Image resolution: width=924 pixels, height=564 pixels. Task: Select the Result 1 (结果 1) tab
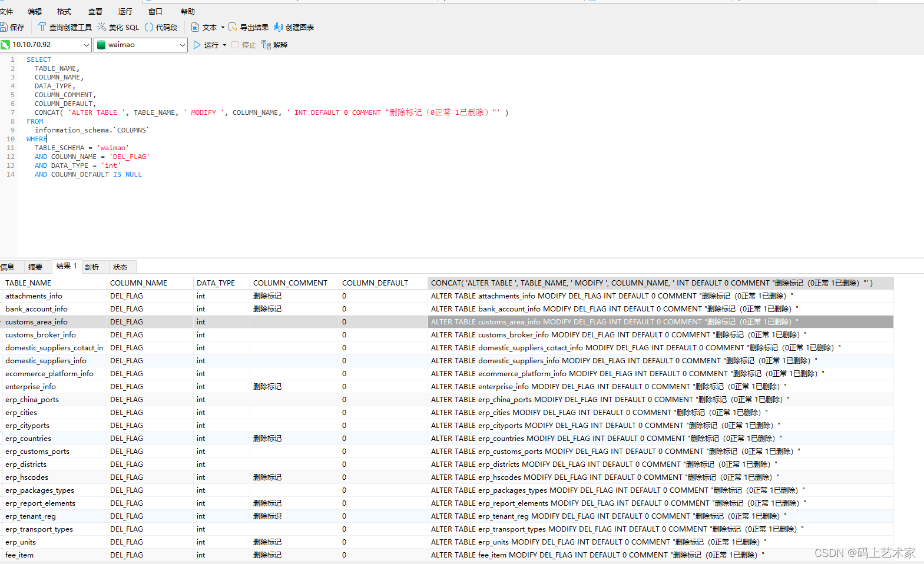(x=67, y=266)
